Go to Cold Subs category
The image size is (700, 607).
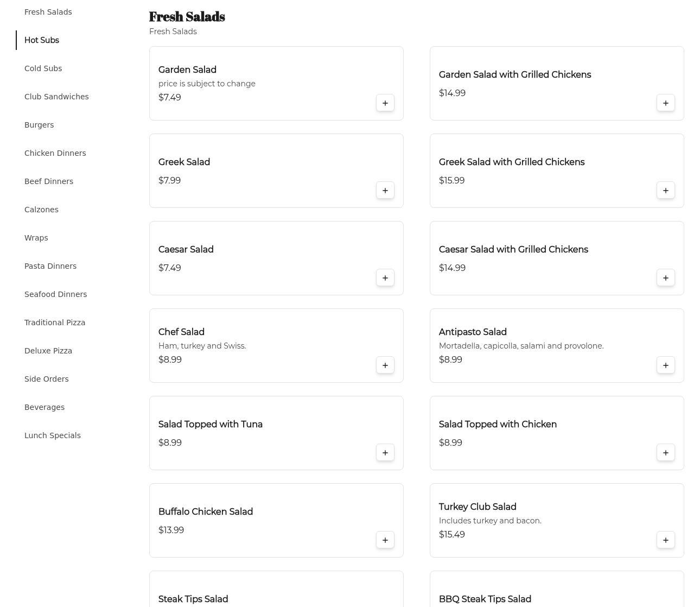pyautogui.click(x=43, y=68)
